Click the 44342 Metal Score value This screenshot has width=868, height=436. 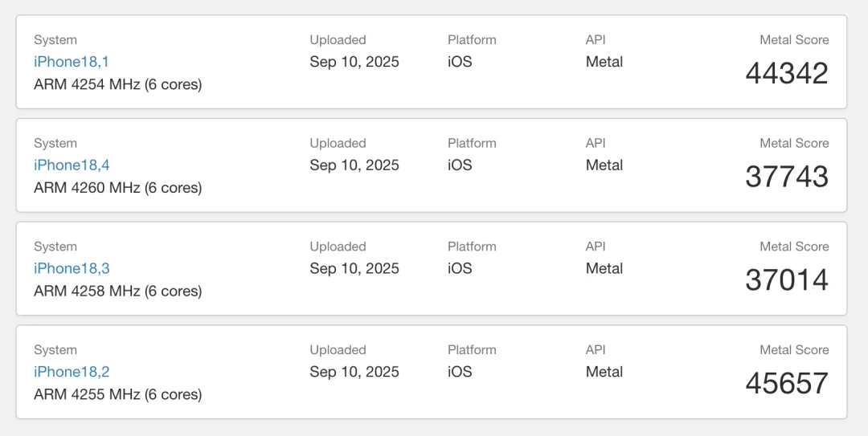coord(787,74)
